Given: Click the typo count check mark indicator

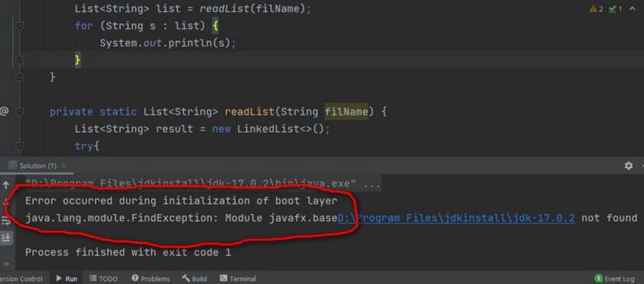Looking at the screenshot, I should point(616,9).
